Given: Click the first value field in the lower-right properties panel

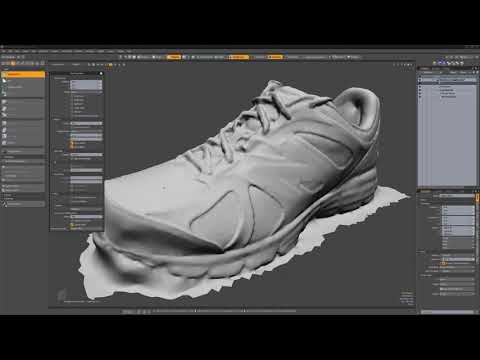Looking at the screenshot, I should (458, 207).
